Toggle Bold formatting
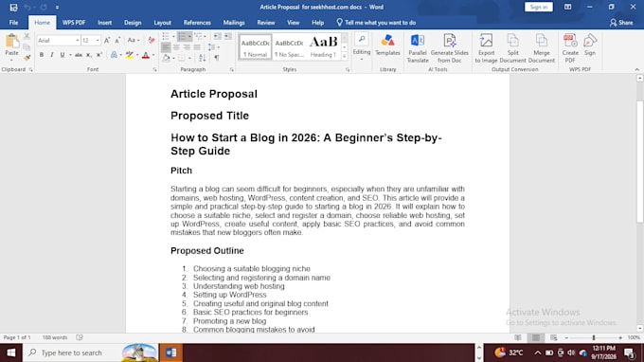Image resolution: width=644 pixels, height=362 pixels. click(x=42, y=55)
